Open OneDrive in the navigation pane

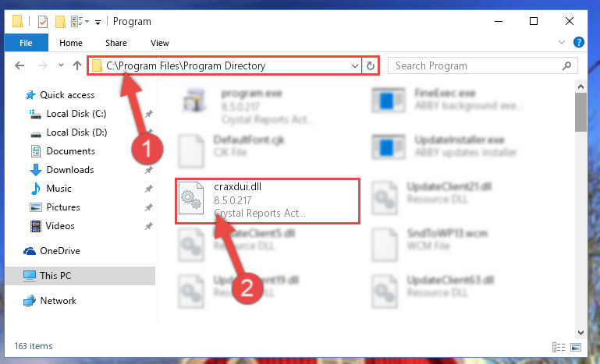click(60, 251)
